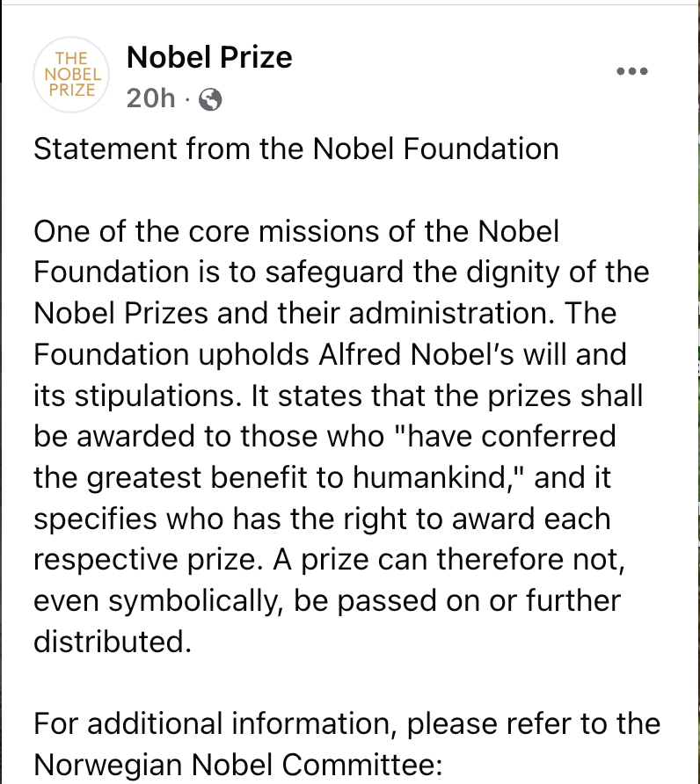This screenshot has width=700, height=784.
Task: Click the phrase "Norwegian Nobel Committee:"
Action: [237, 764]
